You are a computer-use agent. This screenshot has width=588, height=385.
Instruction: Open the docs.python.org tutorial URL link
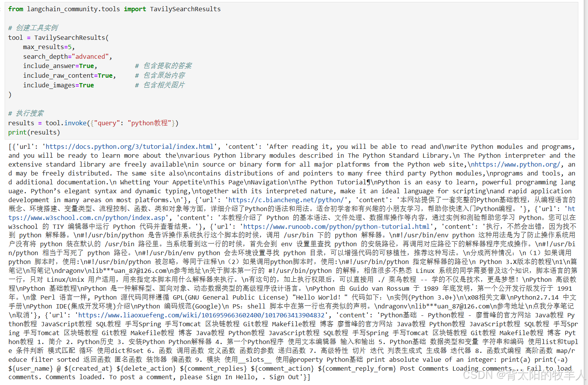click(129, 147)
